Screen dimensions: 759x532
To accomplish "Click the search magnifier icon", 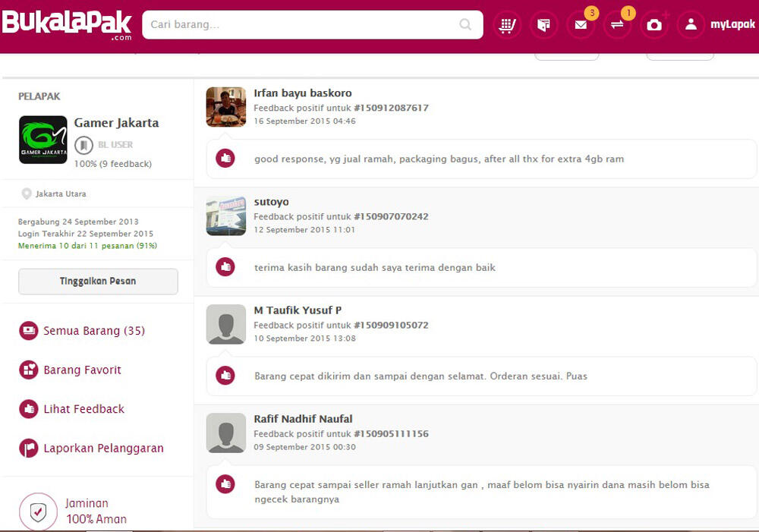I will [465, 24].
